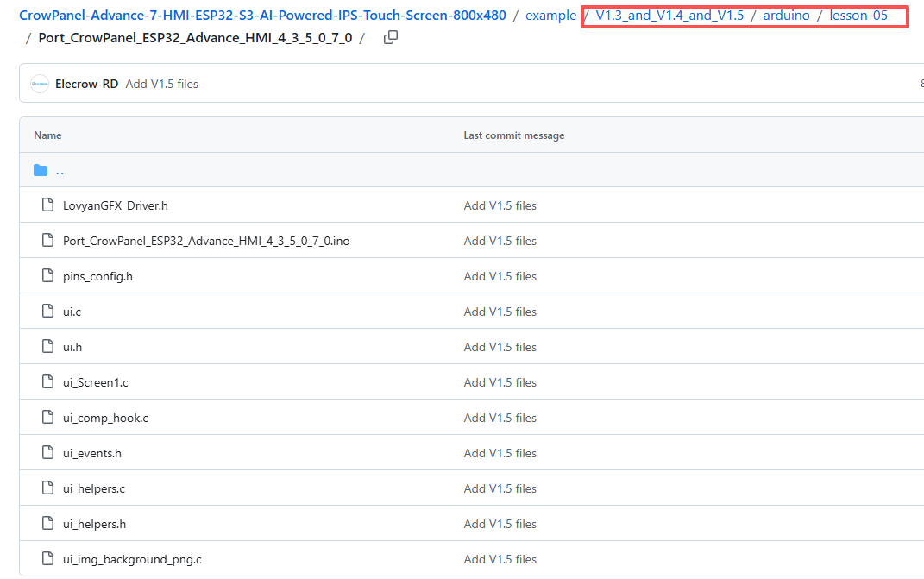
Task: Go to the example folder breadcrumb
Action: click(550, 16)
